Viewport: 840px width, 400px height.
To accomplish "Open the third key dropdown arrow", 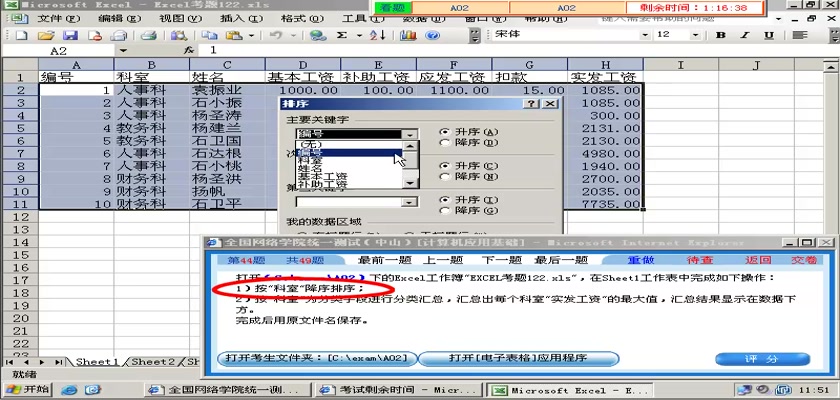I will coord(410,202).
